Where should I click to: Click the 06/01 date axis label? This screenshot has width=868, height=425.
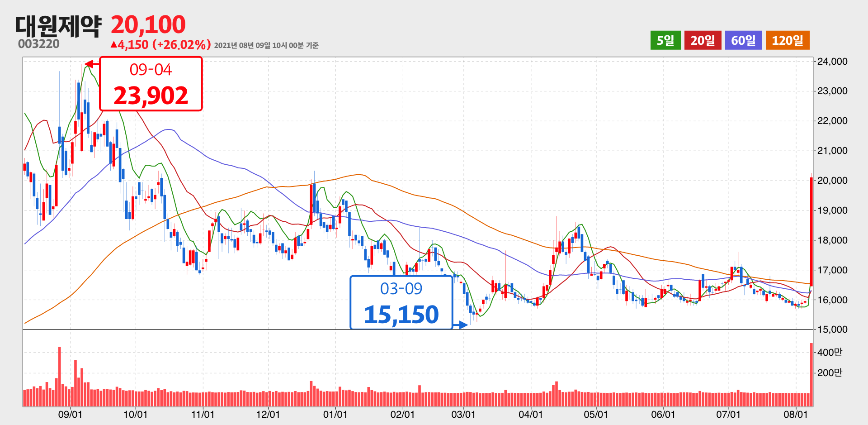[x=663, y=414]
